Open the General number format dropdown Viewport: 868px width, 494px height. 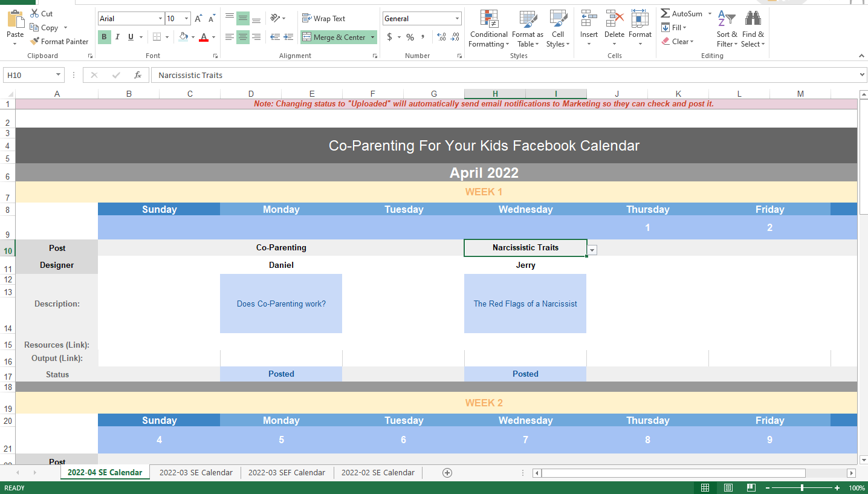[x=456, y=19]
